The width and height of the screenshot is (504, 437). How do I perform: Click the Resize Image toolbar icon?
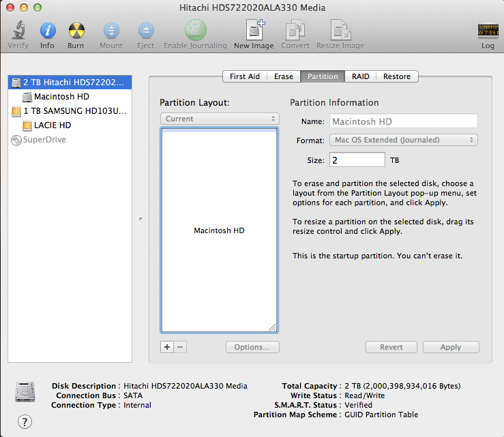point(340,30)
